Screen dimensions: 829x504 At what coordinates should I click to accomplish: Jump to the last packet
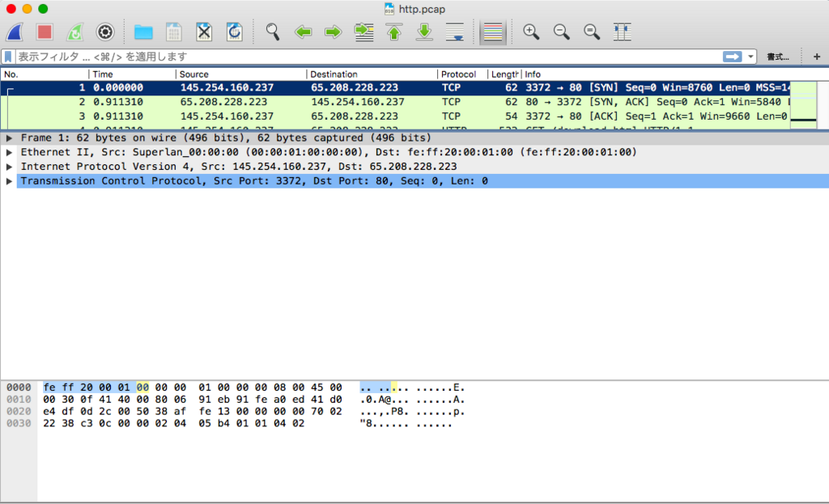coord(424,32)
